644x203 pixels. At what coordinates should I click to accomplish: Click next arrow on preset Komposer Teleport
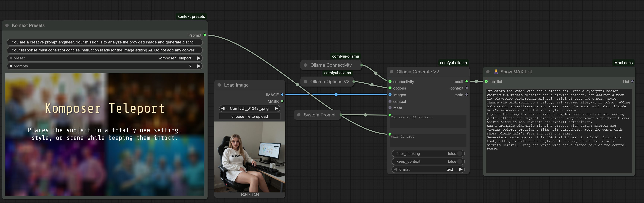(199, 58)
